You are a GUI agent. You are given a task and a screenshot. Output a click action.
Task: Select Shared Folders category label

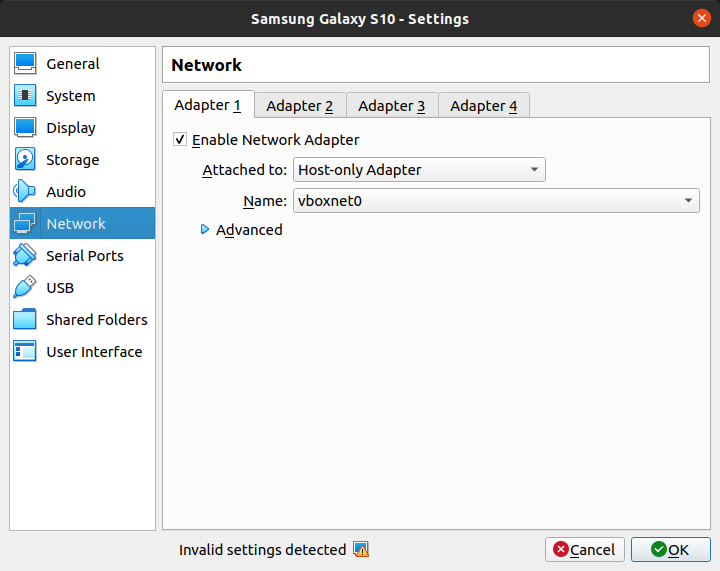[97, 319]
